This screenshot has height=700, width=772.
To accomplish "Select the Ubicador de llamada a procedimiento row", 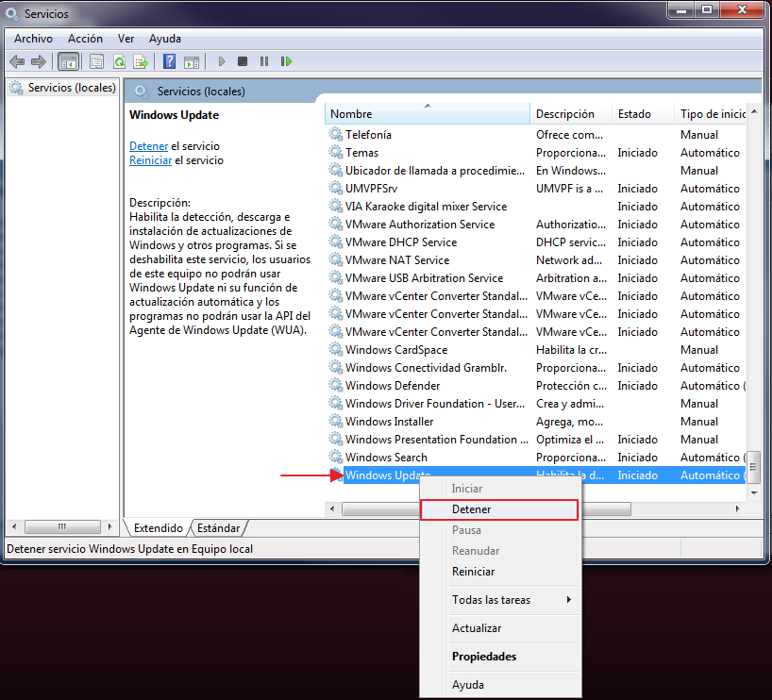I will click(x=536, y=171).
